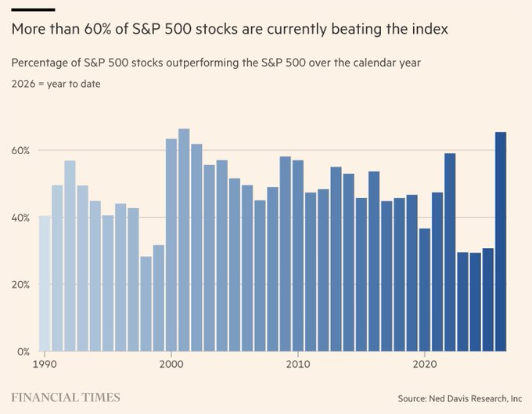Click the 60% axis label
Image resolution: width=532 pixels, height=414 pixels.
pyautogui.click(x=20, y=151)
